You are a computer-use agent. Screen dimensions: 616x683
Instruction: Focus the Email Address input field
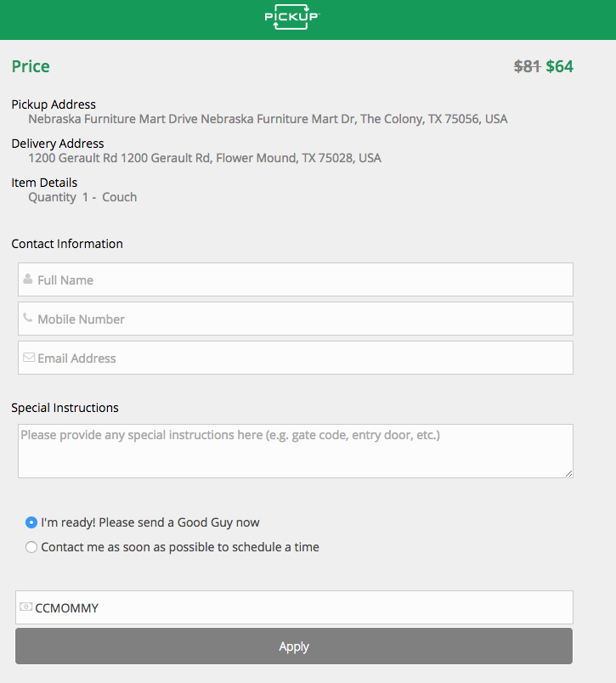pos(296,358)
